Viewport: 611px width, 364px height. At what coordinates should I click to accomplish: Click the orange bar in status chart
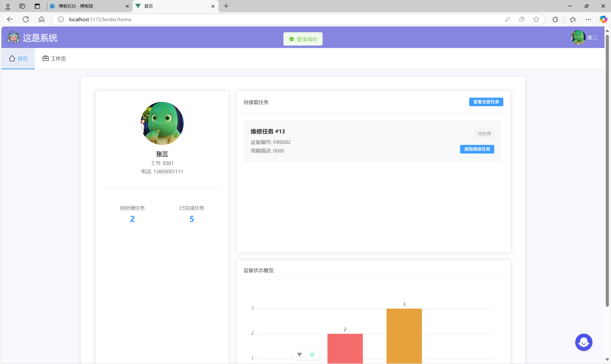(x=404, y=336)
